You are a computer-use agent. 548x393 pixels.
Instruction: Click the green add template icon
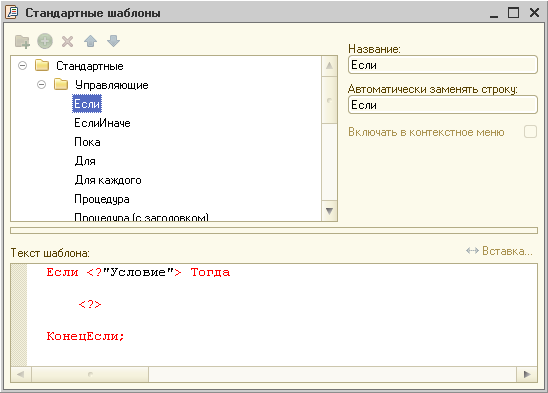point(45,41)
